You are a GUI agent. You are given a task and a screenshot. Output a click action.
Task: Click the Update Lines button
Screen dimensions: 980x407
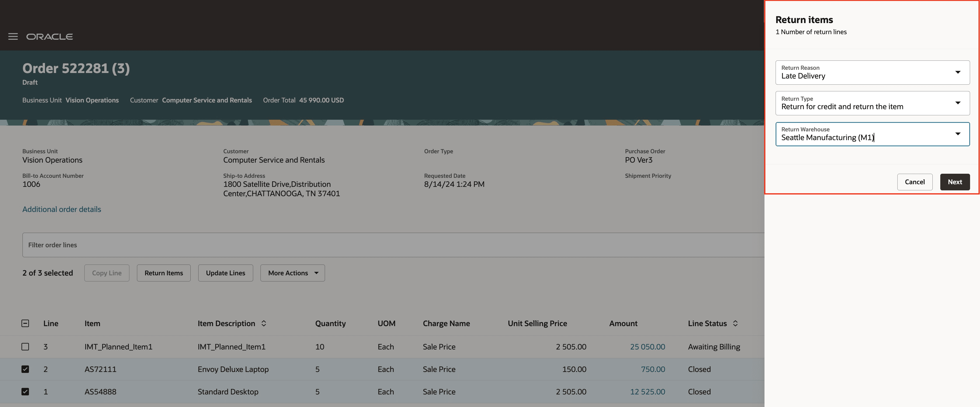click(x=225, y=273)
